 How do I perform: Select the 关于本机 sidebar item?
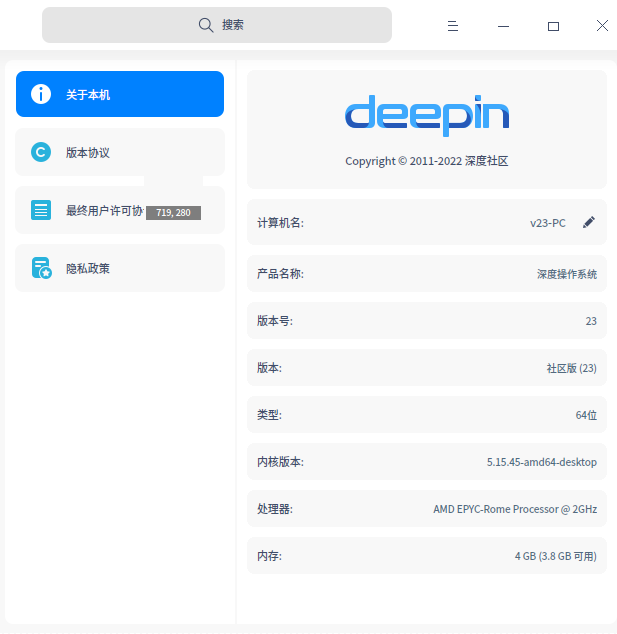pyautogui.click(x=120, y=94)
